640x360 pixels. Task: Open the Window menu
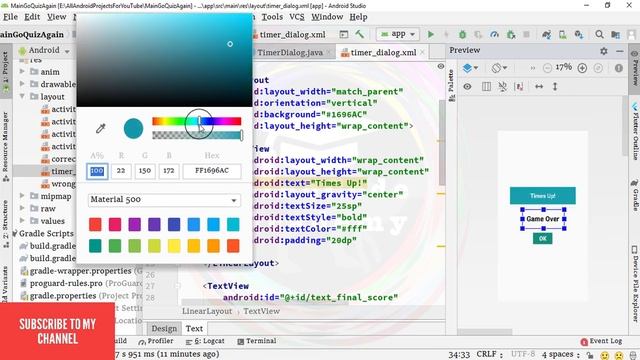coord(327,17)
